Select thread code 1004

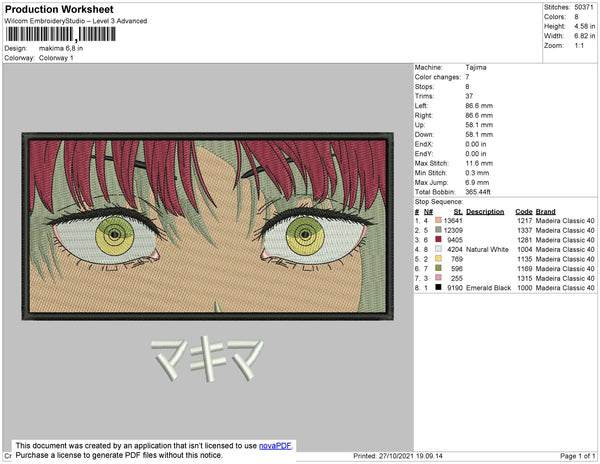525,249
